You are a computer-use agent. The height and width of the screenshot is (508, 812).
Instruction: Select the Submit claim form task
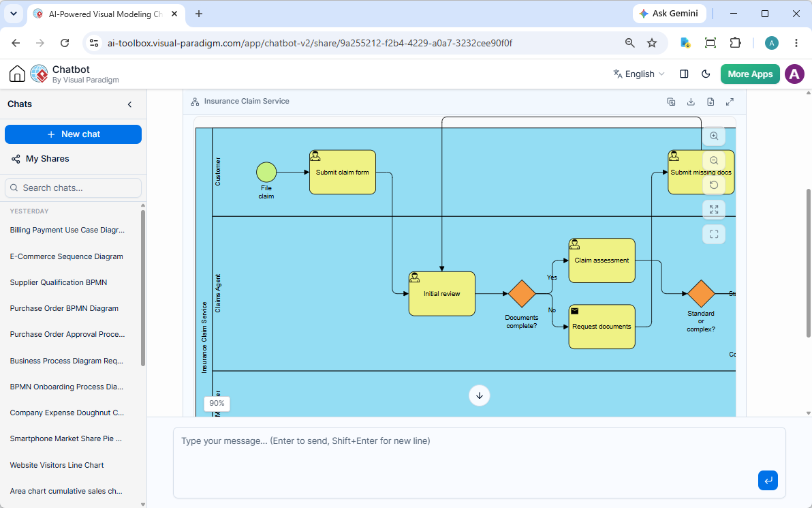pos(342,172)
